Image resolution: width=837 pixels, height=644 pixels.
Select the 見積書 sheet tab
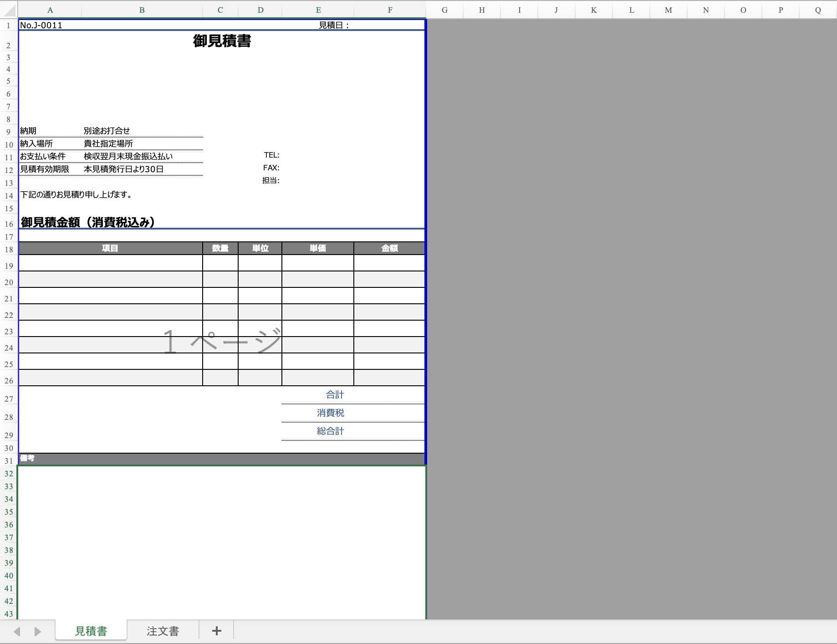(91, 631)
